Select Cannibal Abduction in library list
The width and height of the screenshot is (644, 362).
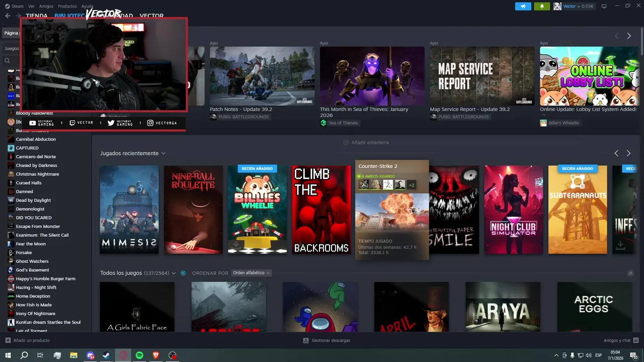click(x=36, y=139)
